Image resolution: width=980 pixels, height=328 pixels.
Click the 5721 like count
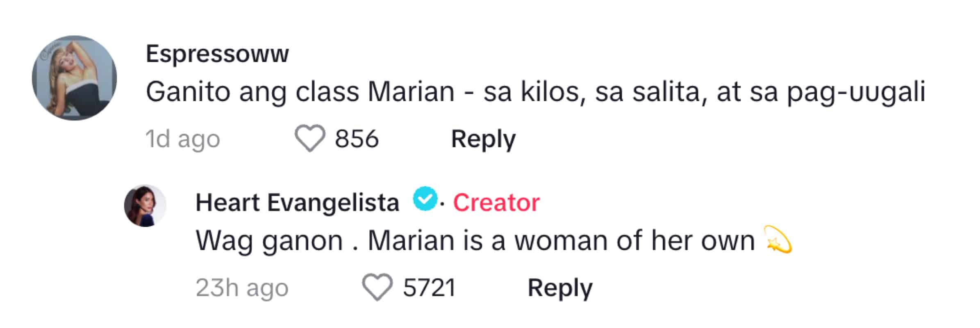click(x=429, y=288)
